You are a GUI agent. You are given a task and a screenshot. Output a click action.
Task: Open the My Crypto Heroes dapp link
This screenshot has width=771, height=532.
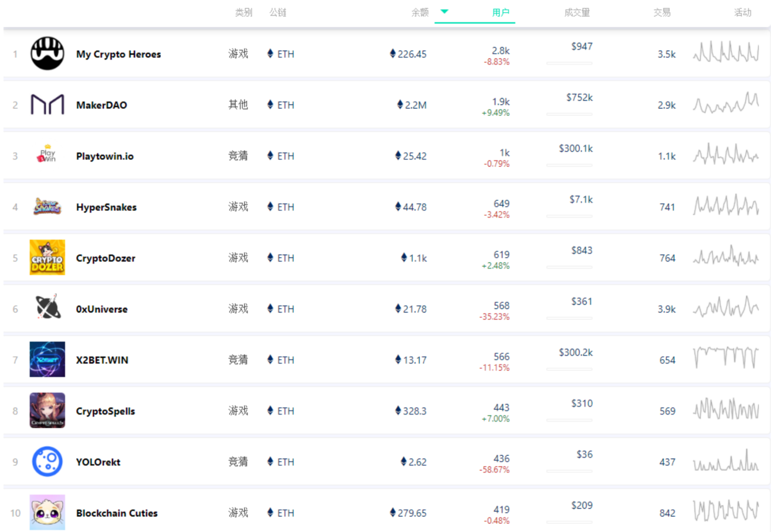click(118, 54)
